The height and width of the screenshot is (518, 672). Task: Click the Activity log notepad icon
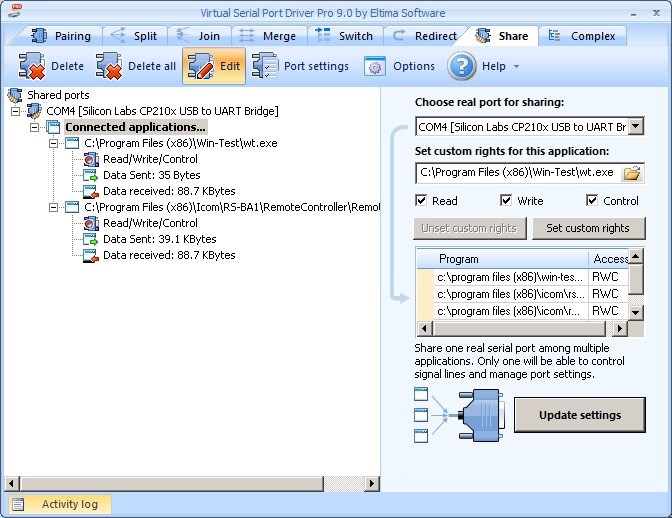click(18, 504)
